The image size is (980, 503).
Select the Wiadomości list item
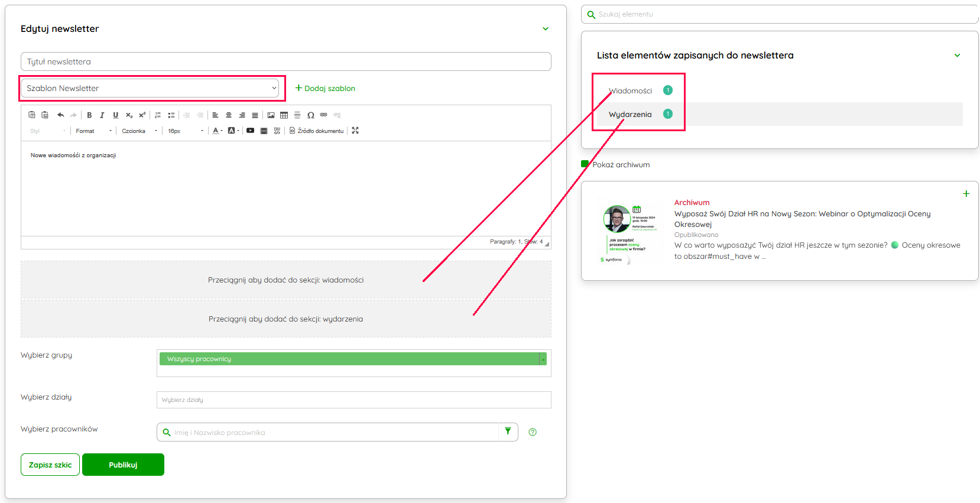(630, 91)
